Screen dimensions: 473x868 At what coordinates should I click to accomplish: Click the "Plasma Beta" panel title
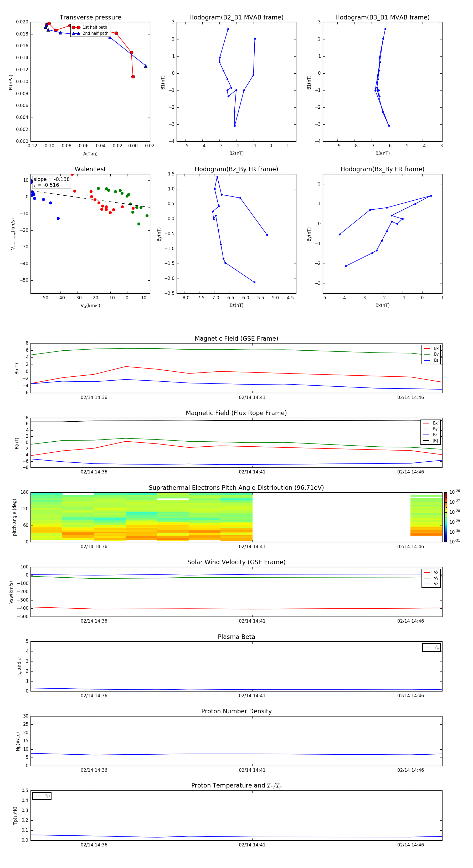click(x=236, y=637)
